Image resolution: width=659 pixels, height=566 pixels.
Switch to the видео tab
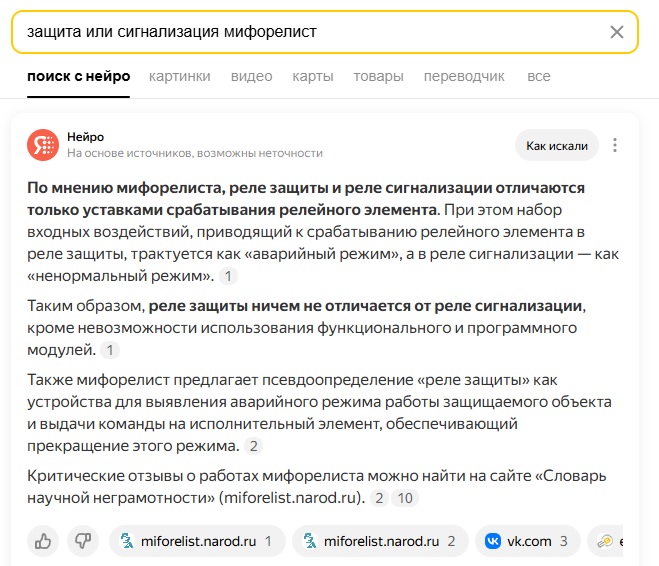point(251,76)
